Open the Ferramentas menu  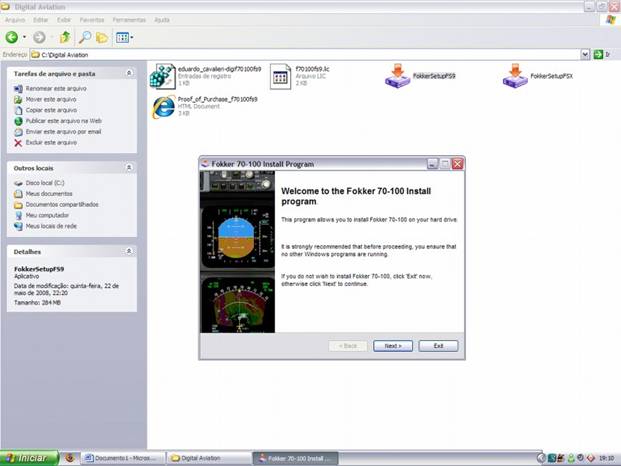[x=129, y=20]
